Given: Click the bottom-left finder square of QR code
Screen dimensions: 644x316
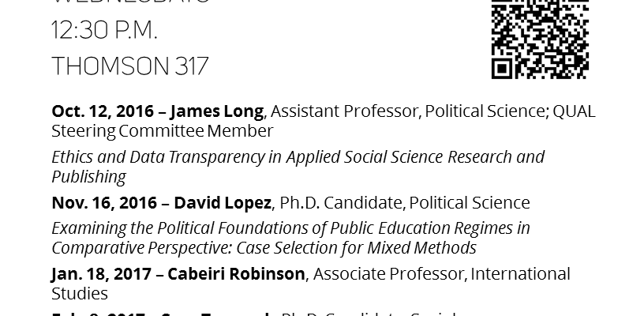Looking at the screenshot, I should pyautogui.click(x=501, y=69).
